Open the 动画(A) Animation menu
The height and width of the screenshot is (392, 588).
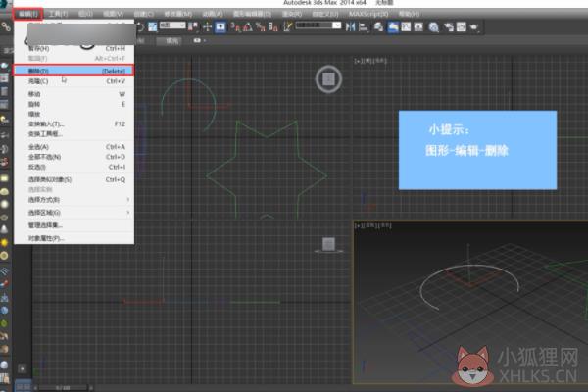pyautogui.click(x=213, y=14)
